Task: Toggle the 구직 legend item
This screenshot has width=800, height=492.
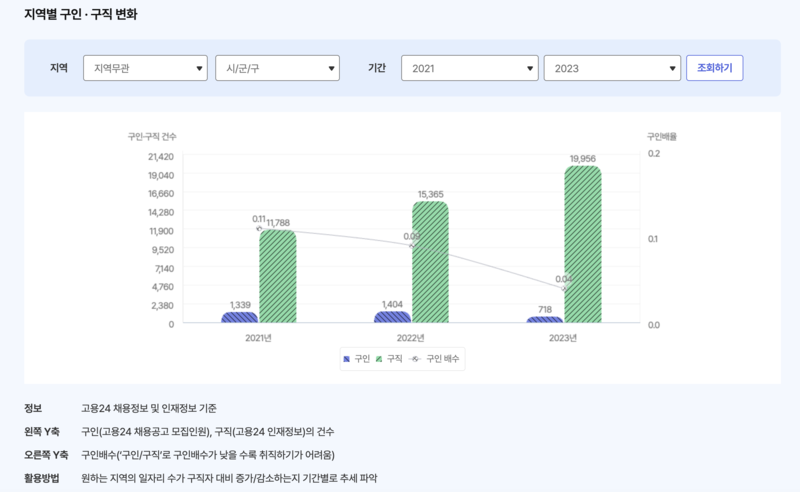Action: [x=389, y=359]
